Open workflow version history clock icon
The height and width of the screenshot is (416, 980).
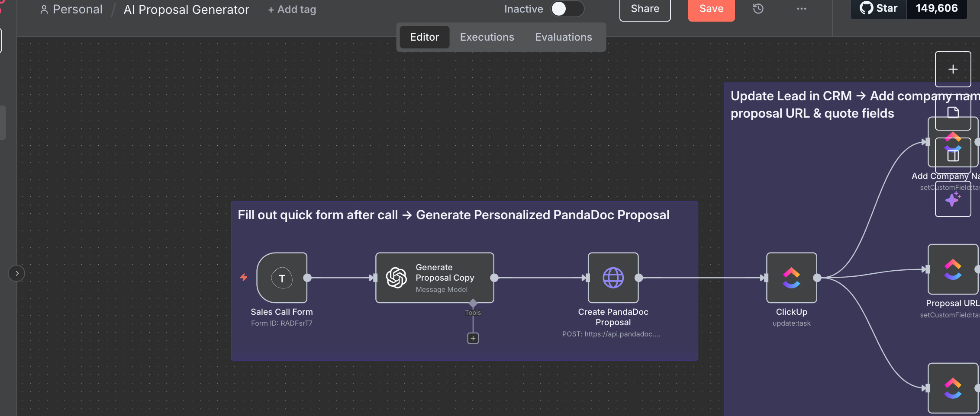pyautogui.click(x=758, y=9)
